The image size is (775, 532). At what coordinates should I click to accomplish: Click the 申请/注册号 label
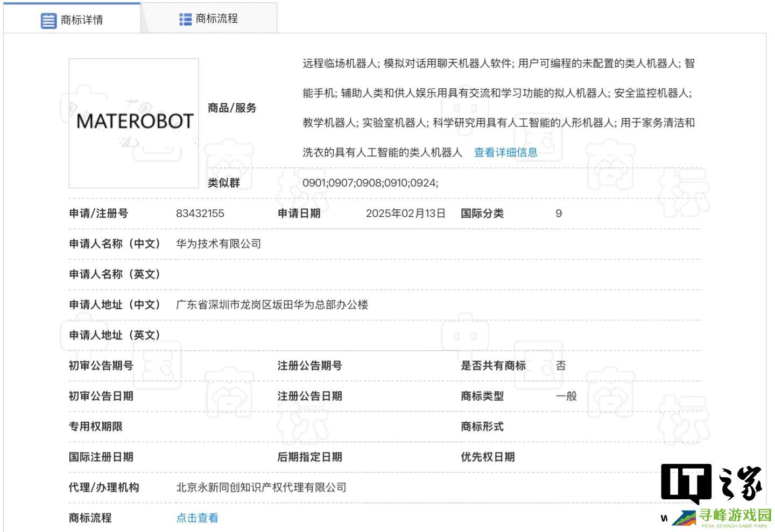click(98, 213)
